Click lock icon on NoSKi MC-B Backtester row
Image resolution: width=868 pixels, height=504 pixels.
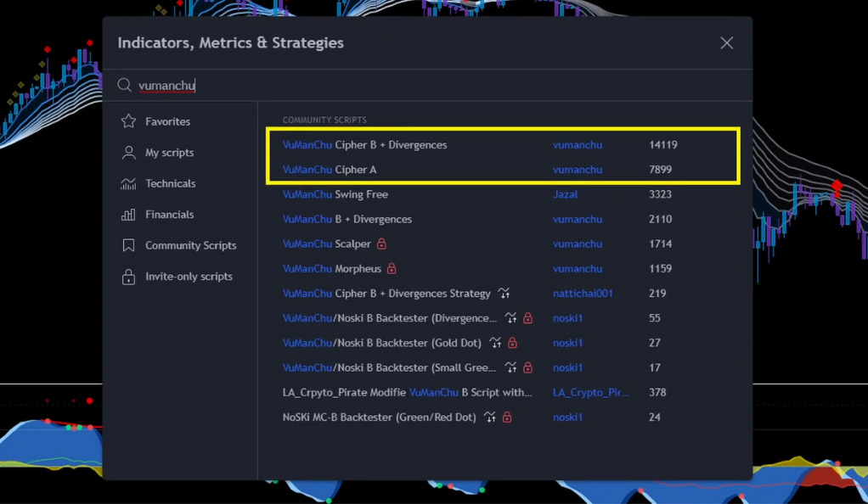click(507, 417)
